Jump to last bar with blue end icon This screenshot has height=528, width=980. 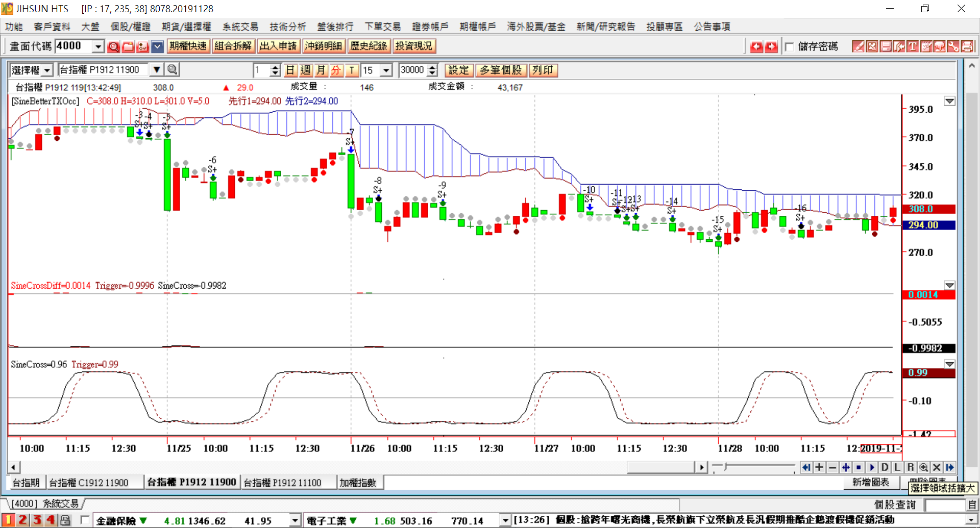click(x=950, y=467)
